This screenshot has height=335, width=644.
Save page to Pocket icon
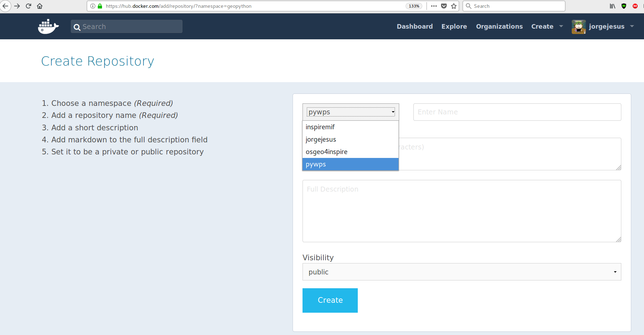coord(444,6)
